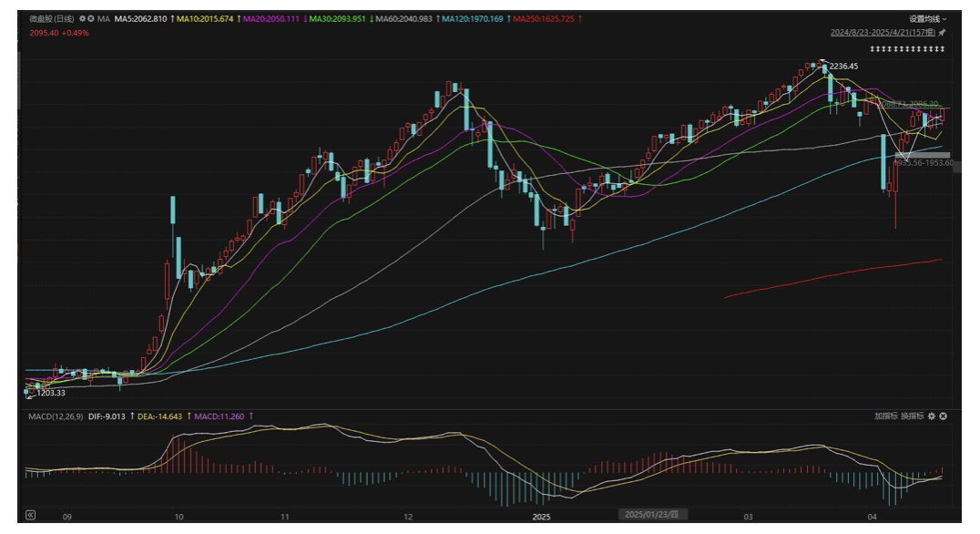Click the 2025/01/23 date marker on time axis

[x=650, y=515]
